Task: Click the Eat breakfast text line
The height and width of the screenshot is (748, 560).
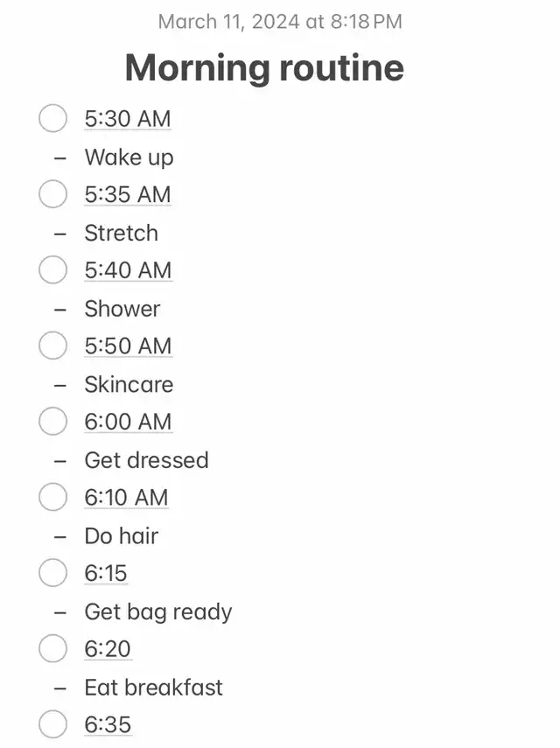Action: [153, 688]
